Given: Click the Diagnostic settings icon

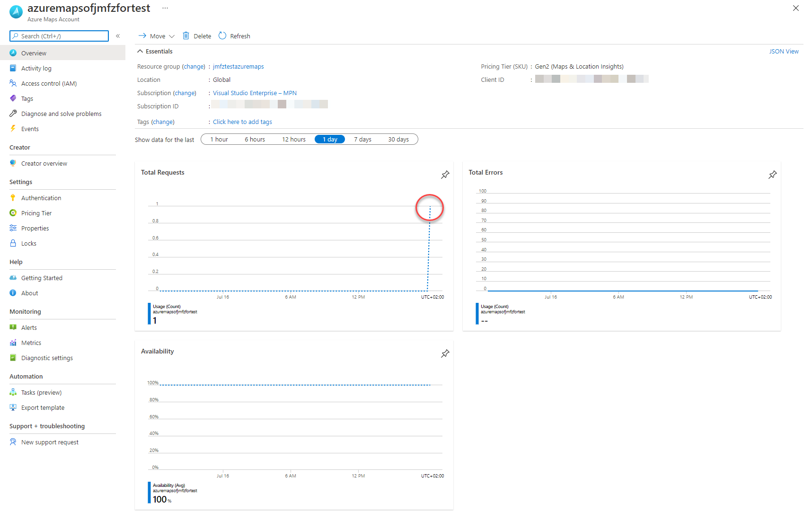Looking at the screenshot, I should click(x=13, y=358).
